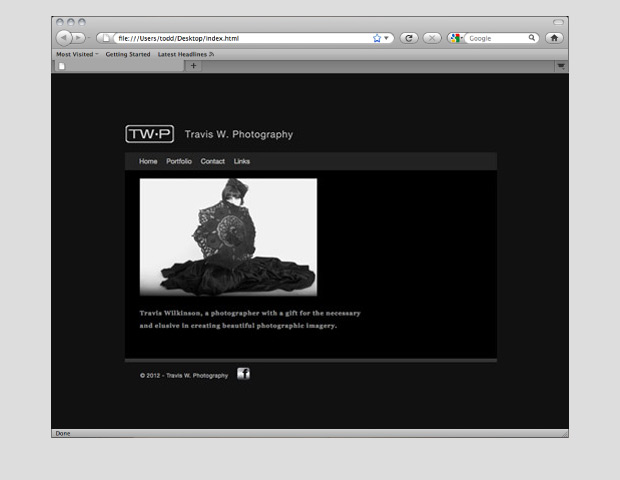Open the Getting Started bookmark

[128, 54]
